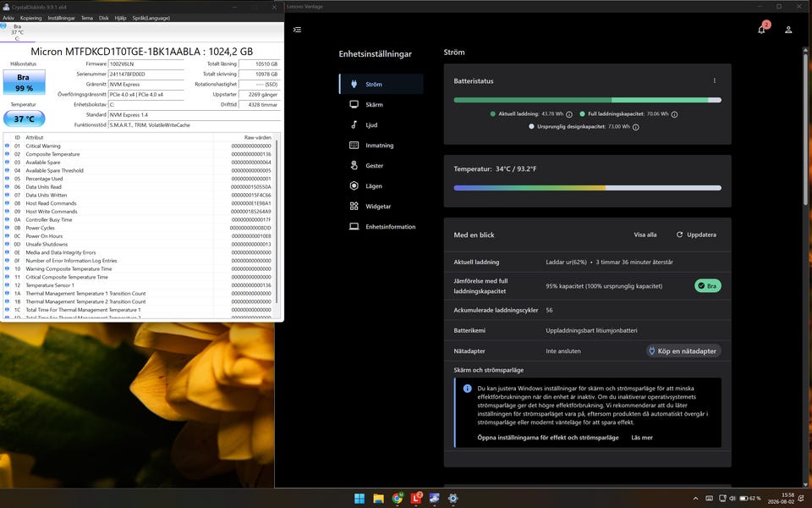Viewport: 812px width, 508px height.
Task: Open the red L app on the taskbar
Action: pos(416,498)
